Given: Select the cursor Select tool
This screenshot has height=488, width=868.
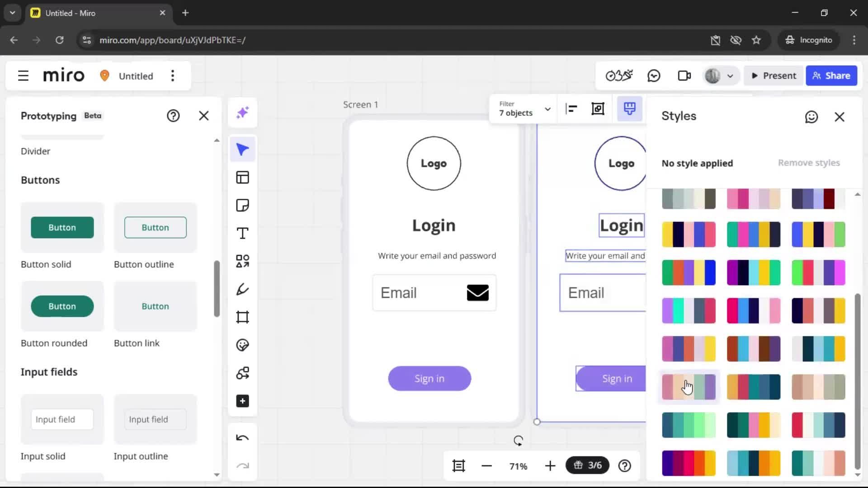Looking at the screenshot, I should [x=243, y=149].
